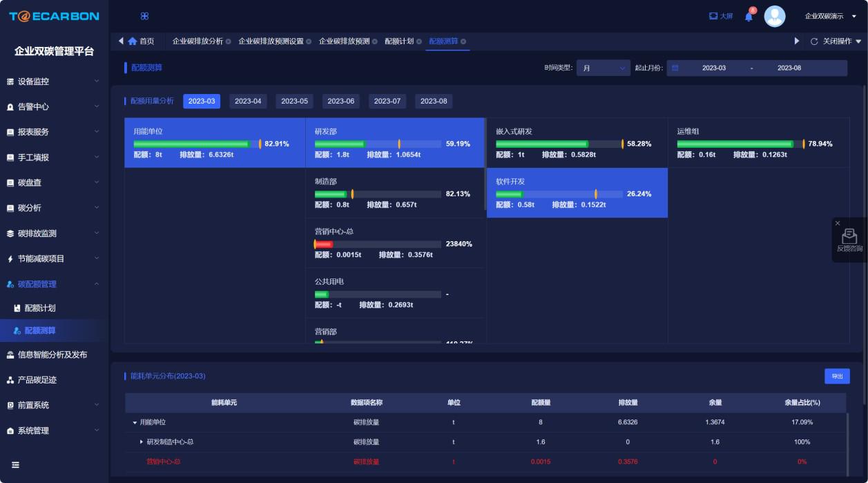Click the notification bell icon

pos(749,17)
